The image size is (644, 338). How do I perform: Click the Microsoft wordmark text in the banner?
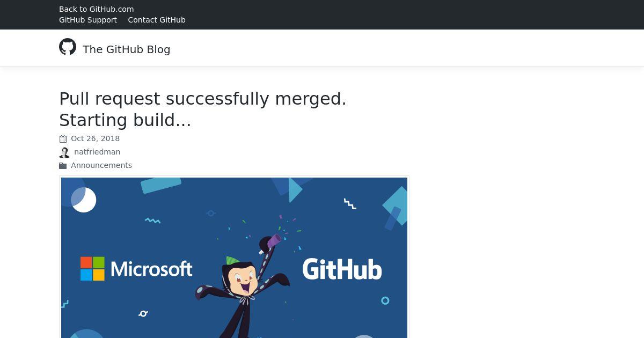(151, 269)
